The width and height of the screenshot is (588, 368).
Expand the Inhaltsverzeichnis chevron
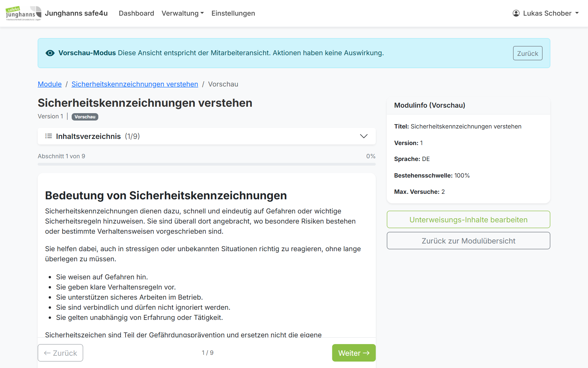pos(364,136)
